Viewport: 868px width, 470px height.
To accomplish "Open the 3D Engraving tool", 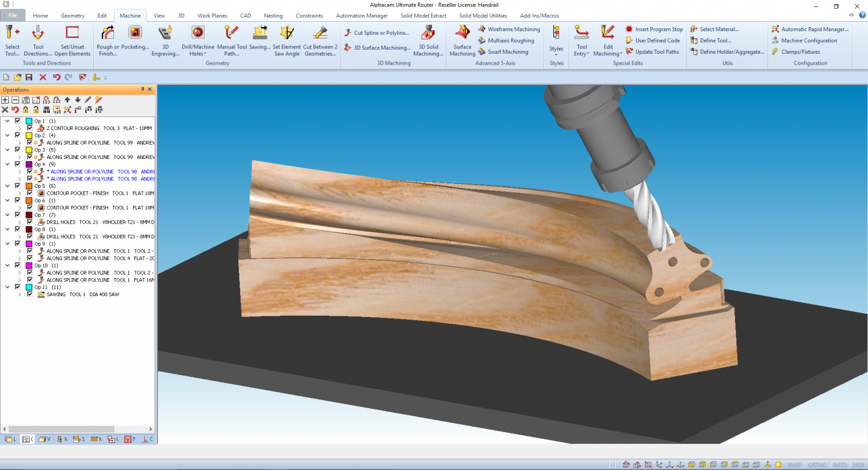I will tap(165, 40).
